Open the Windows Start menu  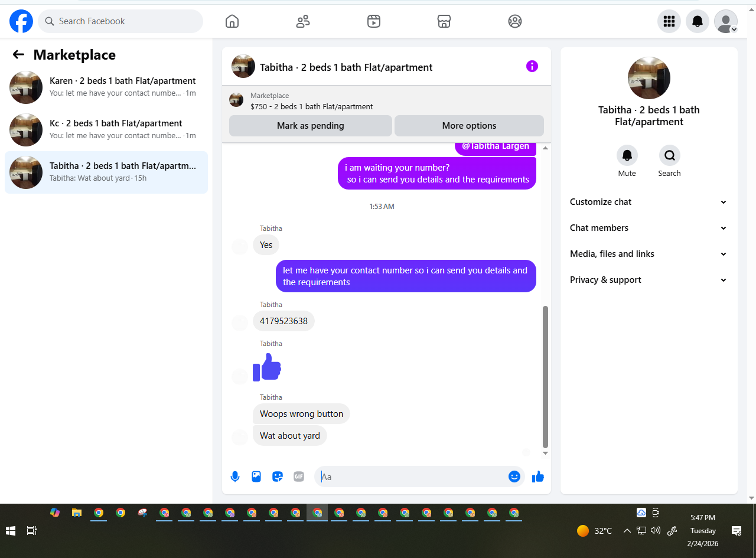click(11, 531)
